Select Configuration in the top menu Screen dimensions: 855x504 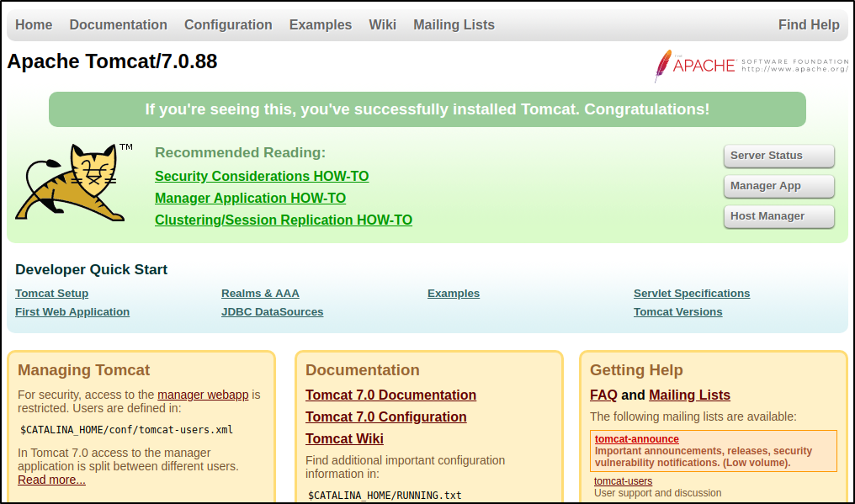228,24
